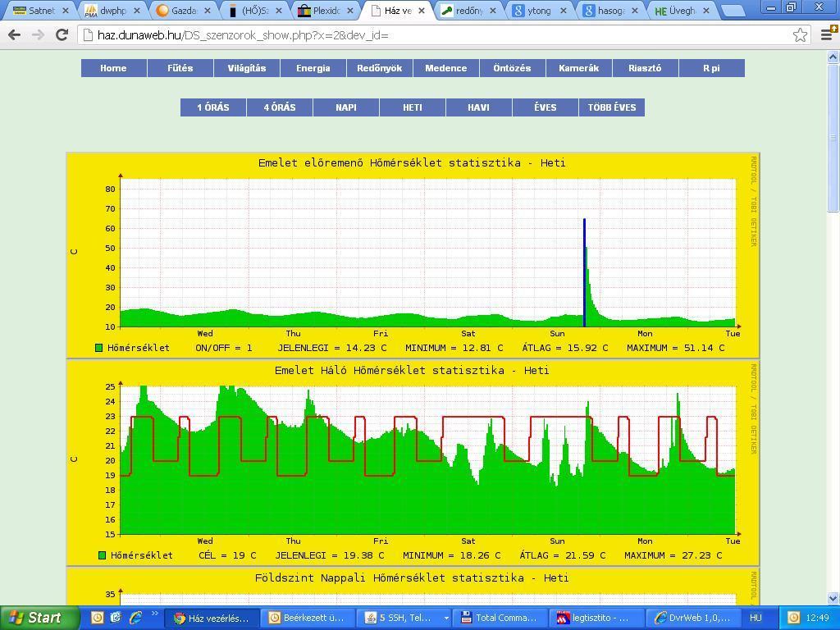Image resolution: width=840 pixels, height=630 pixels.
Task: Close the Satnet tab
Action: pos(66,11)
